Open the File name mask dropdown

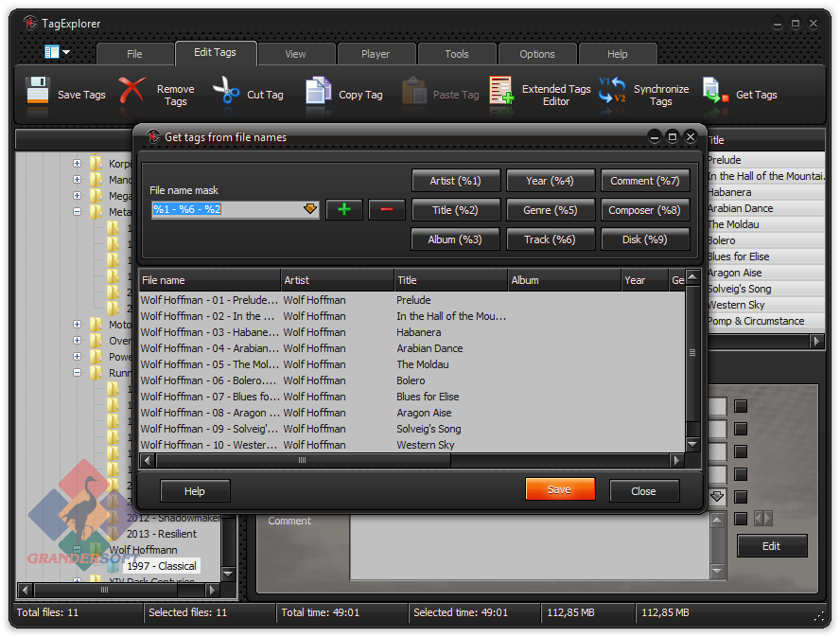[310, 209]
